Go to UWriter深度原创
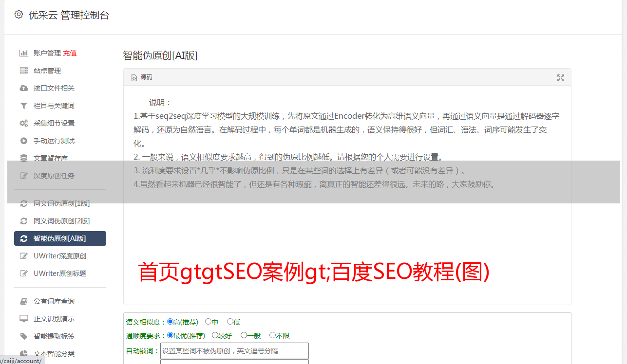This screenshot has height=364, width=627. coord(60,256)
